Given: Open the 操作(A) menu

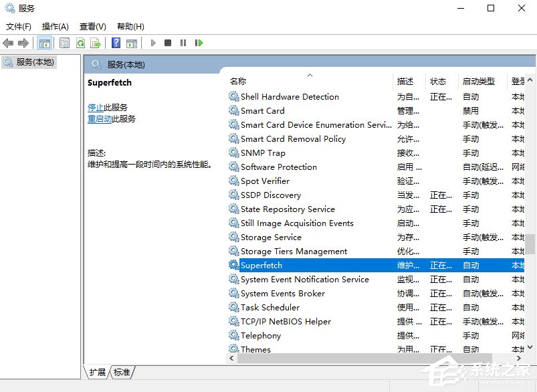Looking at the screenshot, I should (x=54, y=26).
